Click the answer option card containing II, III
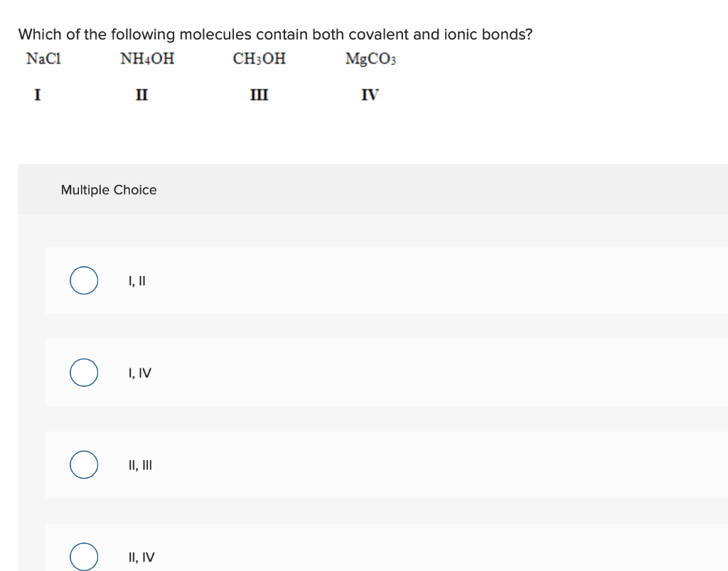Image resolution: width=728 pixels, height=571 pixels. click(x=386, y=464)
